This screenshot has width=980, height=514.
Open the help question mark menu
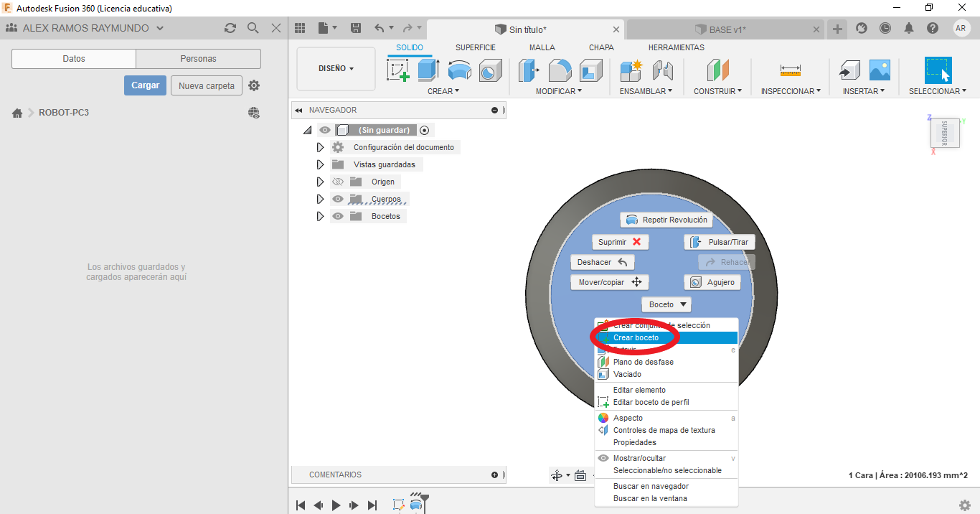pos(932,28)
